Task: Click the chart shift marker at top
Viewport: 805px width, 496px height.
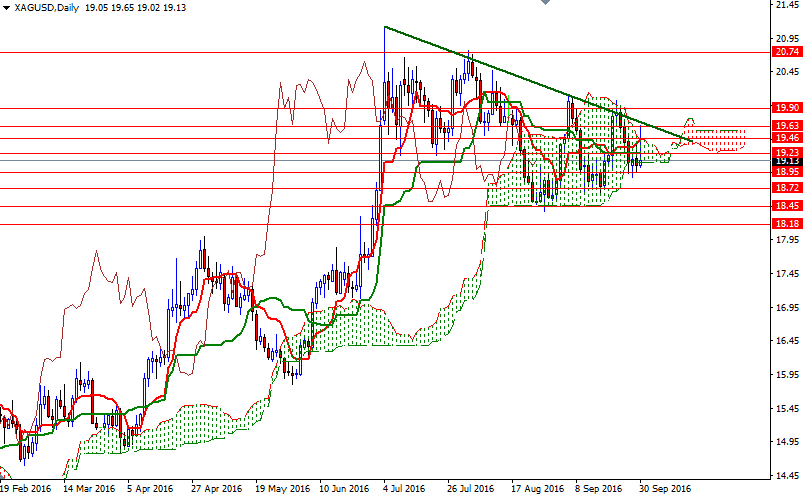Action: pos(545,2)
